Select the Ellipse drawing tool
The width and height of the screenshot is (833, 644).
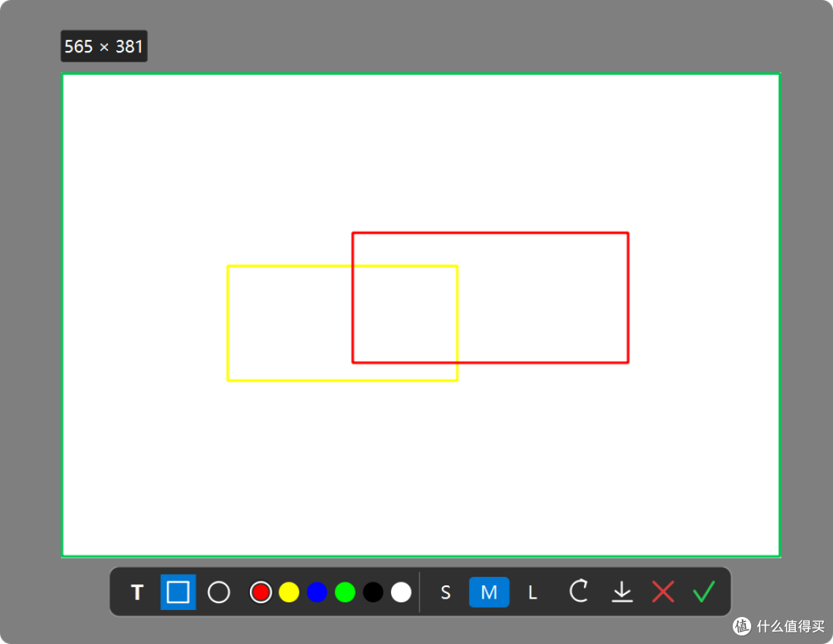click(219, 592)
